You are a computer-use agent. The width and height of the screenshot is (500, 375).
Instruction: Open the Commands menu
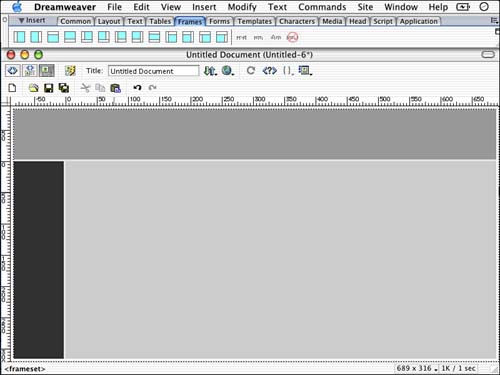point(322,7)
